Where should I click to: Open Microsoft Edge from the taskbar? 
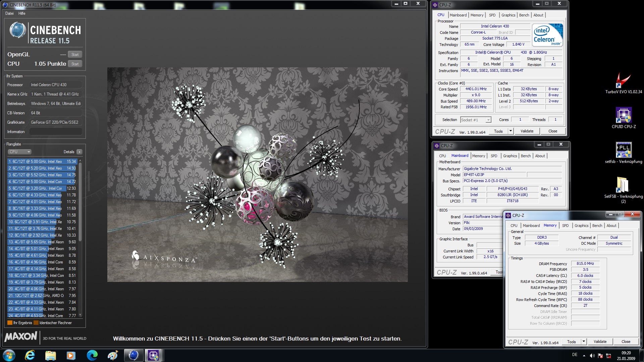point(92,355)
